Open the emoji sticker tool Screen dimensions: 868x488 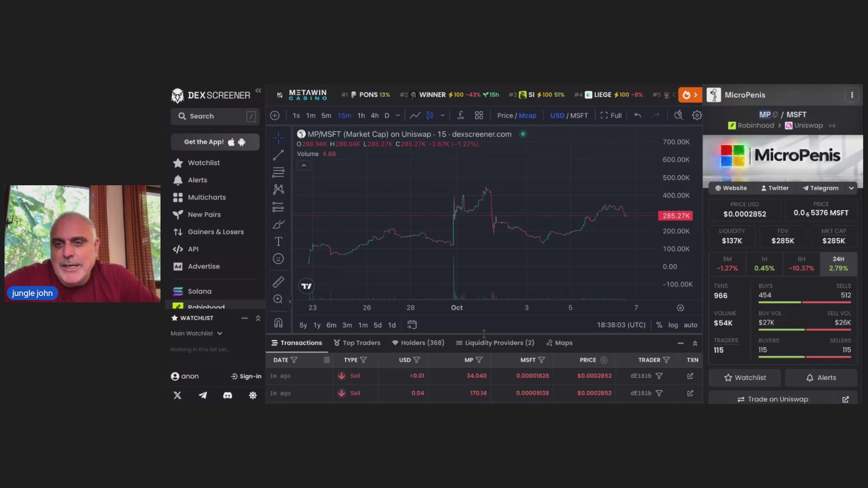278,259
